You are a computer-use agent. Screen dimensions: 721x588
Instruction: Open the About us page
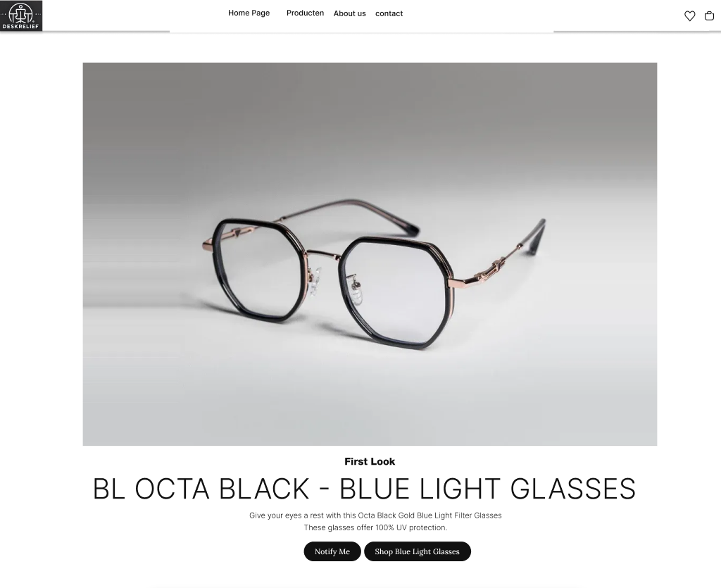(349, 13)
